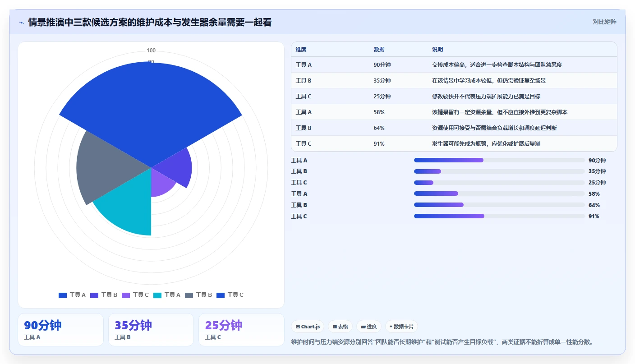The height and width of the screenshot is (364, 635).
Task: Click the 进度 tag chip
Action: click(x=368, y=327)
